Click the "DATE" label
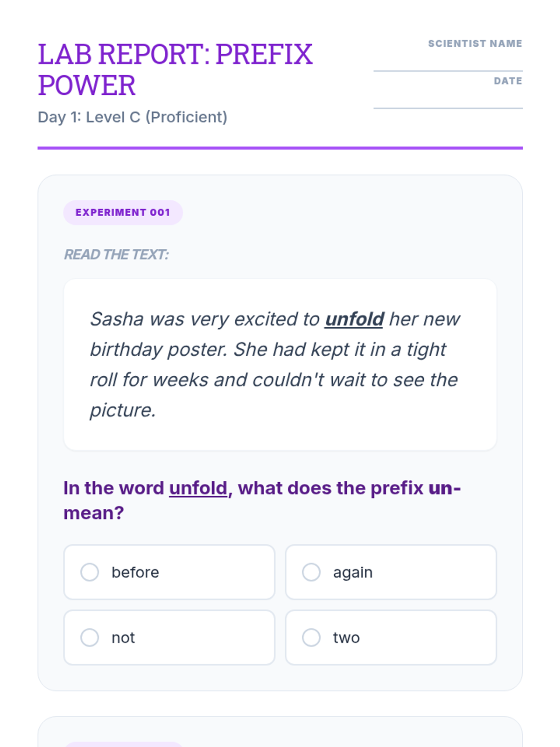Image resolution: width=560 pixels, height=747 pixels. coord(508,81)
